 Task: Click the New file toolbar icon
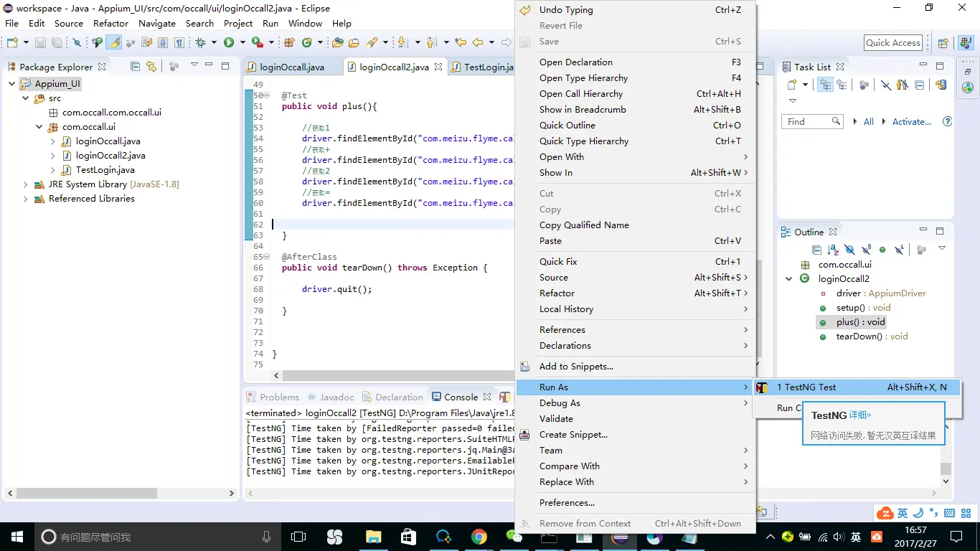coord(12,43)
